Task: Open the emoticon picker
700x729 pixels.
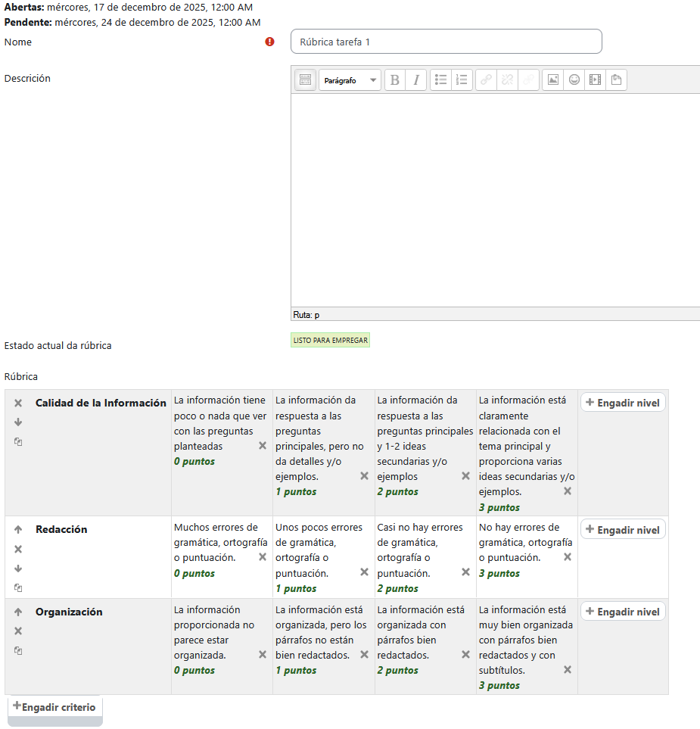Action: click(574, 80)
